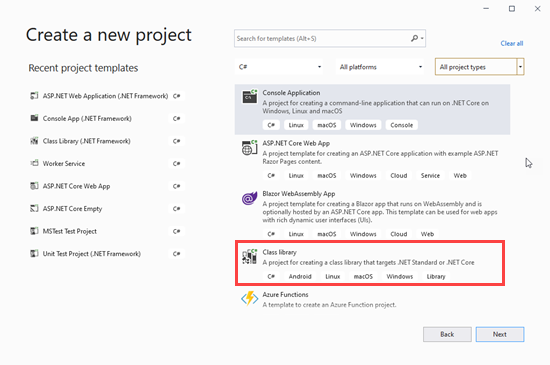Viewport: 550px width, 365px height.
Task: Click the MSTest Test Project recent icon
Action: click(x=34, y=231)
